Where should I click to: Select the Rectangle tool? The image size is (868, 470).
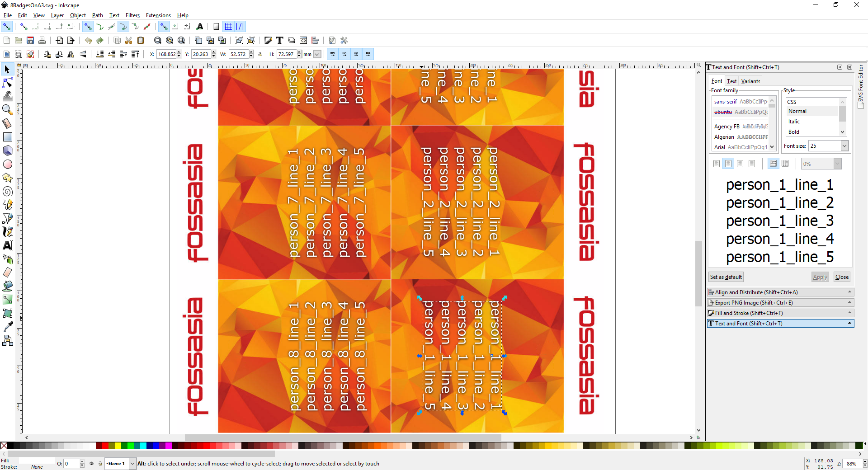pos(7,137)
